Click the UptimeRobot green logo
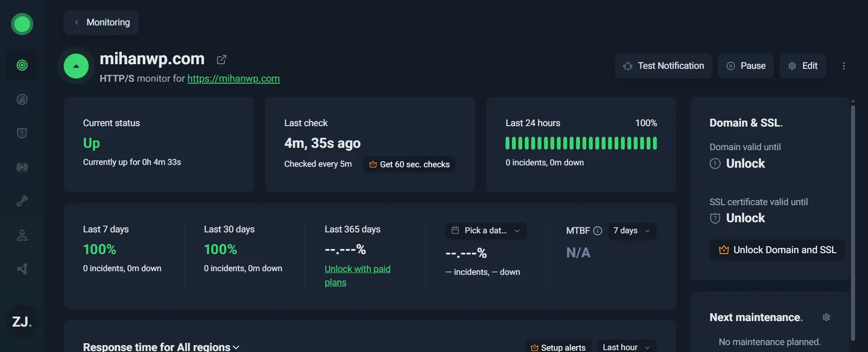 coord(22,24)
